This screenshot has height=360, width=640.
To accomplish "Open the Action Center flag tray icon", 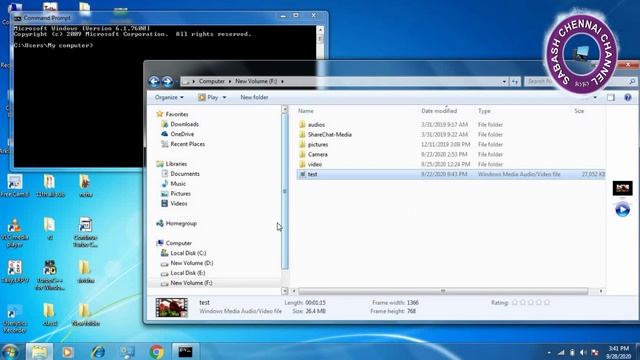I will coord(595,352).
